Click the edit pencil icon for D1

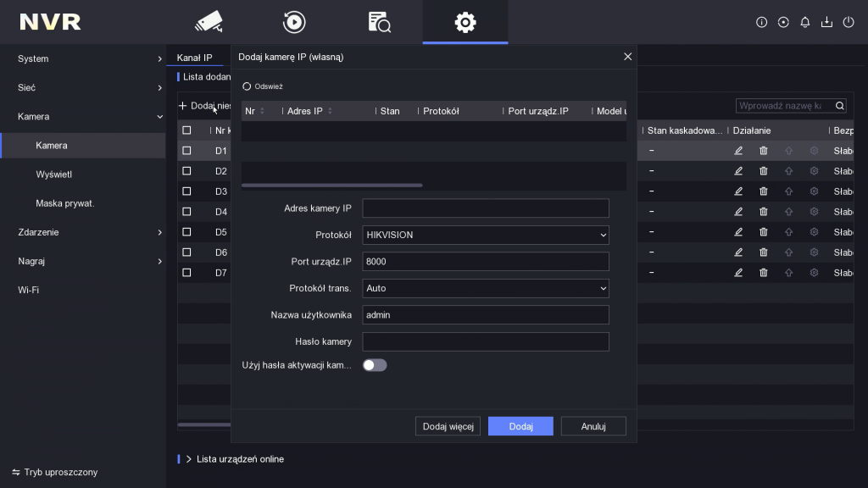point(738,151)
